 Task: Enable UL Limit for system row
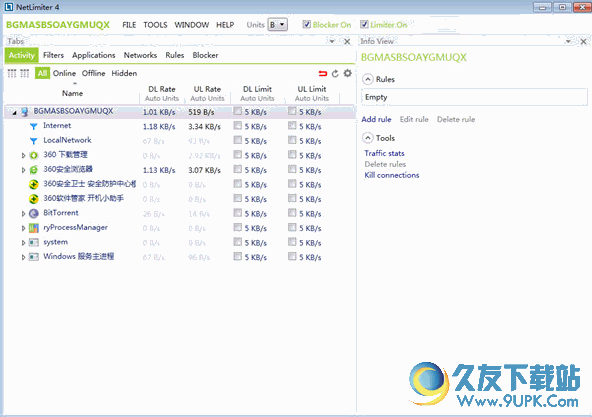(x=292, y=242)
